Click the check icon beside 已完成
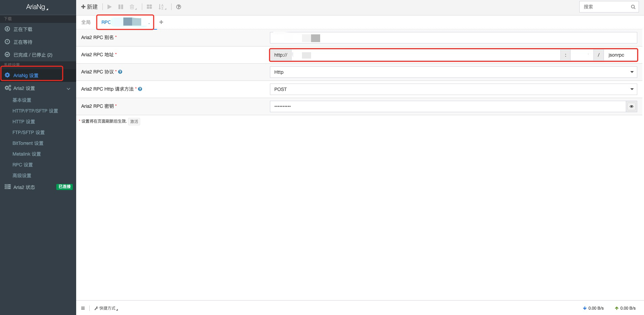This screenshot has height=315, width=644. (x=7, y=54)
